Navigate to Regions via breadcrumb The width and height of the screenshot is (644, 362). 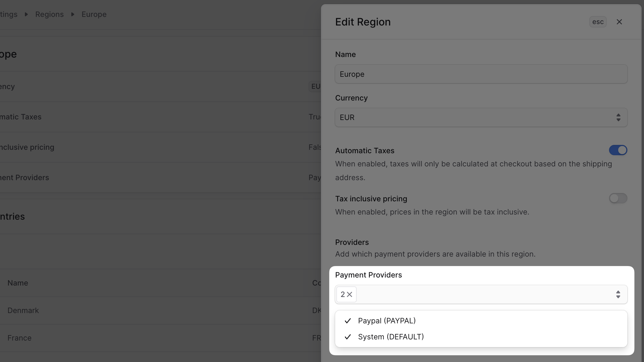(49, 14)
